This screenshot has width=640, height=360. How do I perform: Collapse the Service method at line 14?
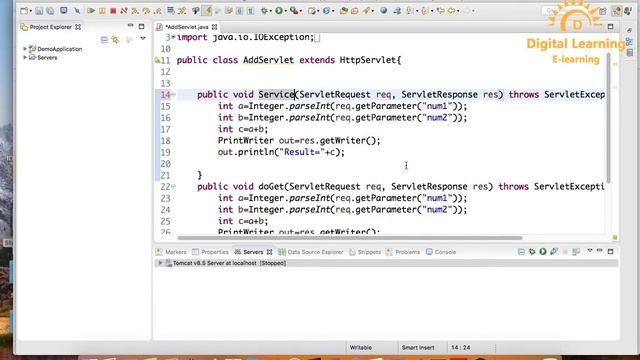click(x=174, y=95)
